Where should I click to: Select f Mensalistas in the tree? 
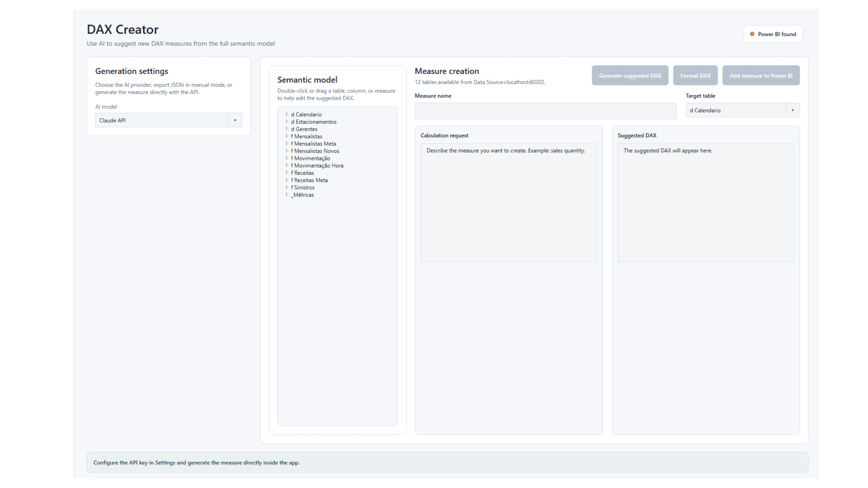tap(307, 136)
